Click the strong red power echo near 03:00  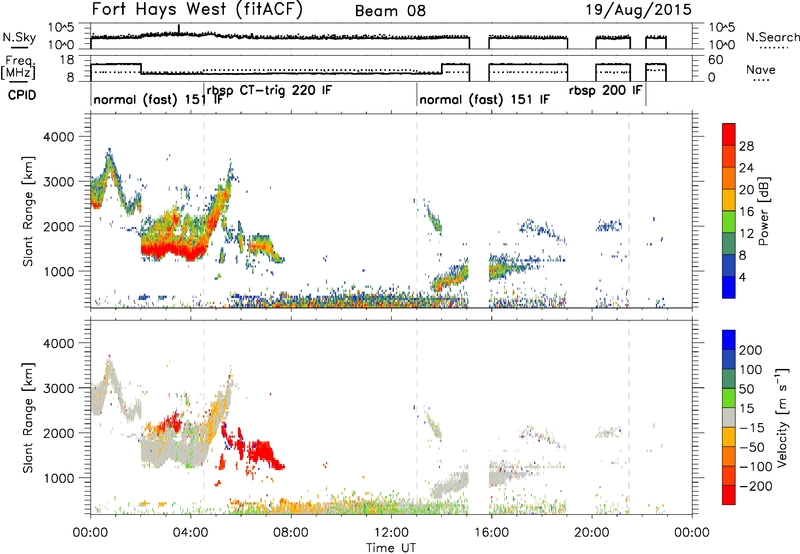(173, 250)
